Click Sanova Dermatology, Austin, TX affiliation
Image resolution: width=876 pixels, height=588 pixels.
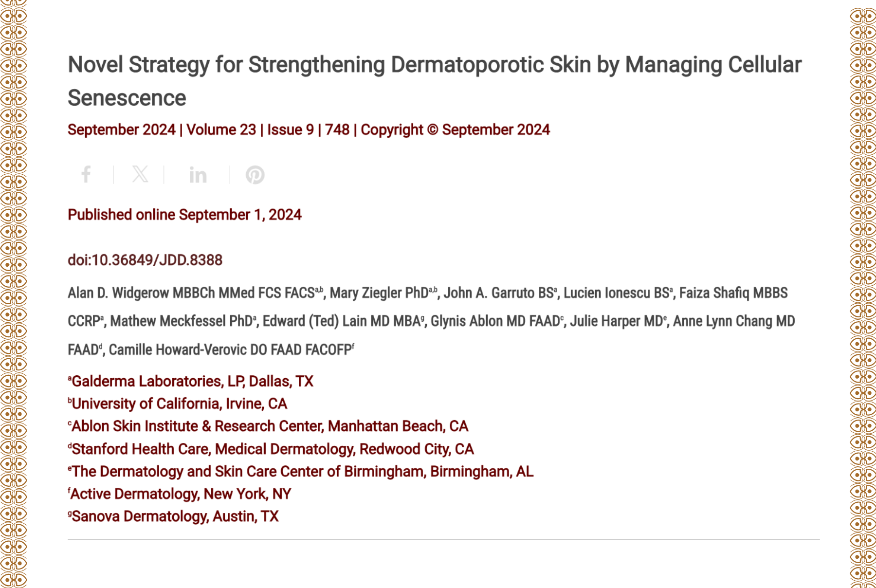pyautogui.click(x=175, y=516)
